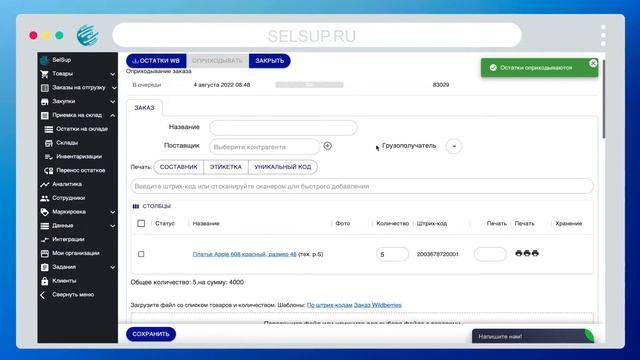Open Перенос остатков menu item
The height and width of the screenshot is (360, 640).
pos(81,171)
